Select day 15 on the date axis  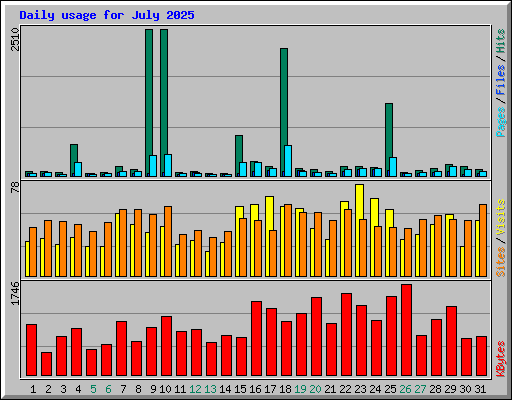(240, 389)
